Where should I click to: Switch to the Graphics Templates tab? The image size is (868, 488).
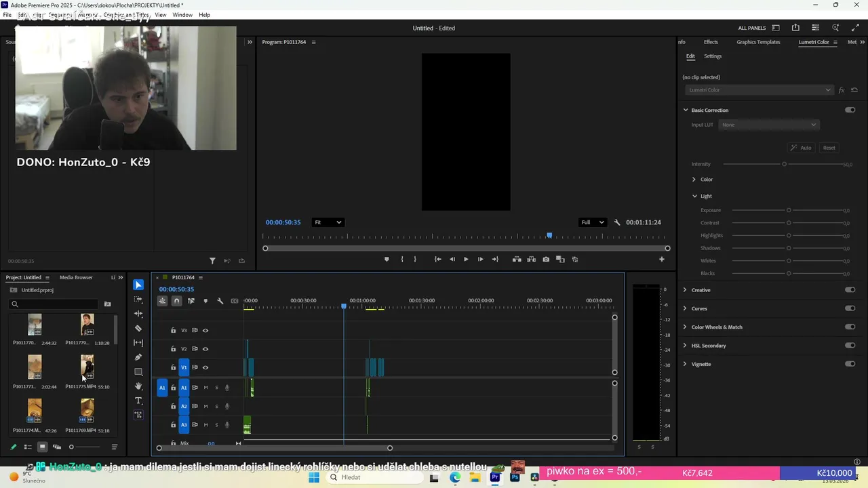758,42
